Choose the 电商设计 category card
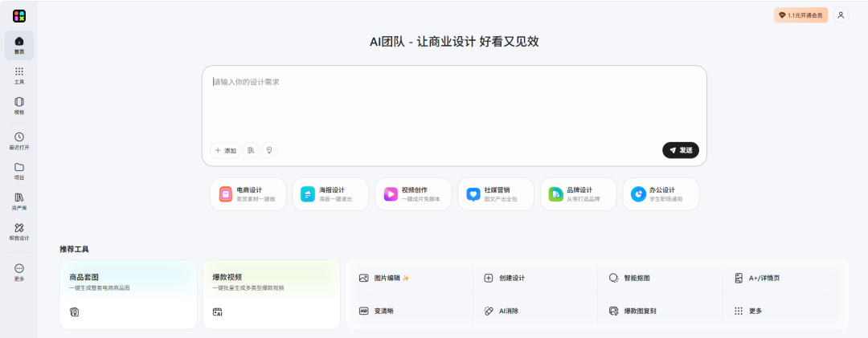This screenshot has width=868, height=338. 248,194
